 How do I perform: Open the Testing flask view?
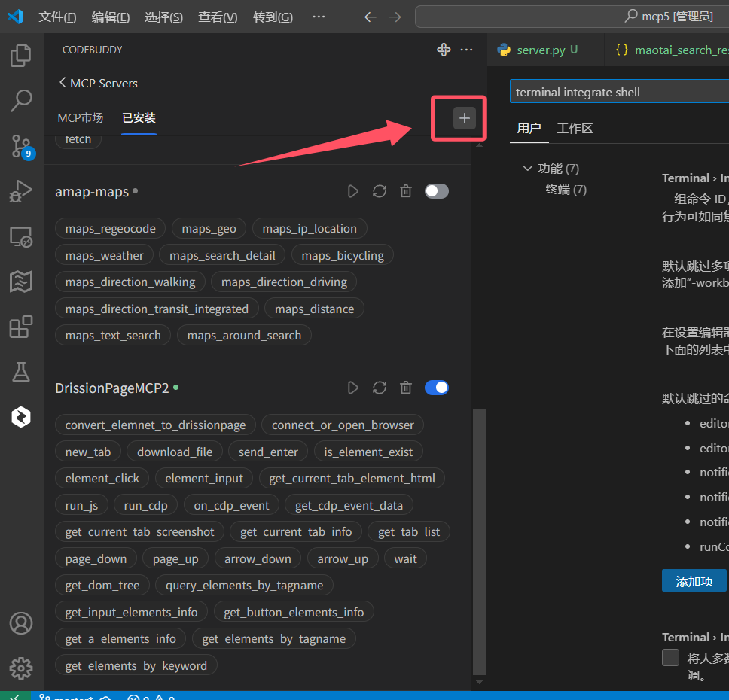(21, 372)
